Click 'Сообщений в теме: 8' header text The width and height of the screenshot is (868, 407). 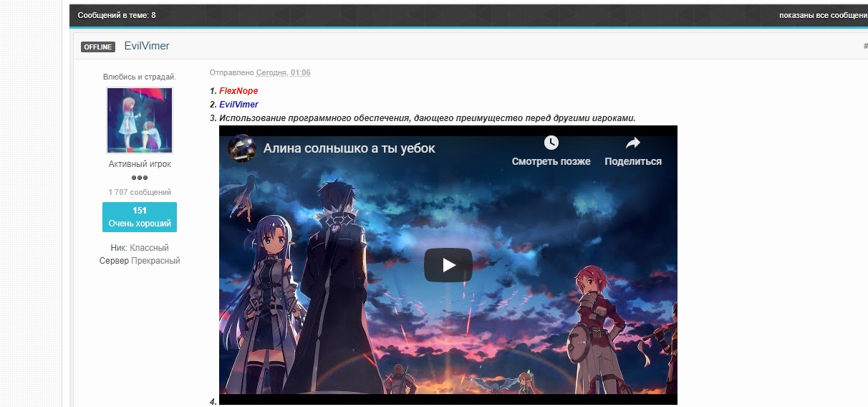[x=117, y=15]
